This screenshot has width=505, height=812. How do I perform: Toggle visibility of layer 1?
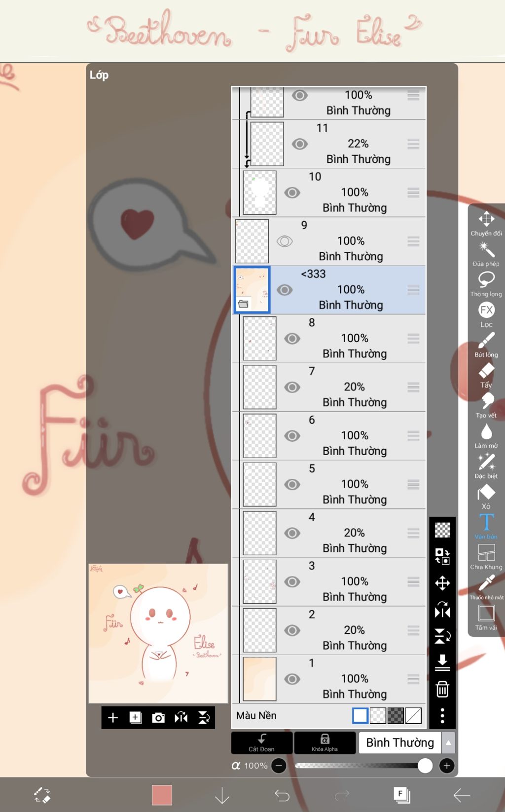coord(292,679)
